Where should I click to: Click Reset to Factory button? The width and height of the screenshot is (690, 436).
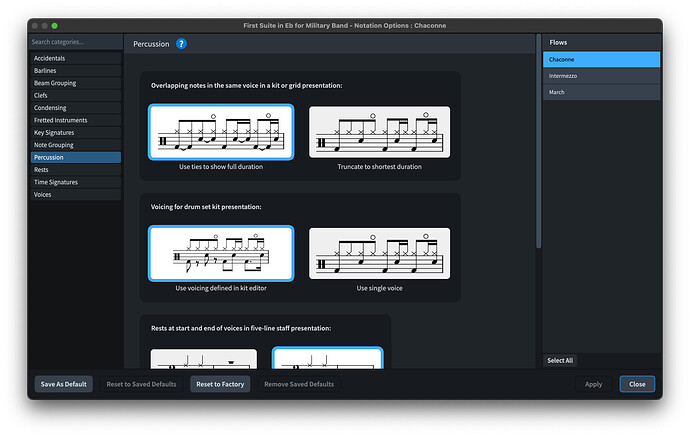pyautogui.click(x=220, y=384)
